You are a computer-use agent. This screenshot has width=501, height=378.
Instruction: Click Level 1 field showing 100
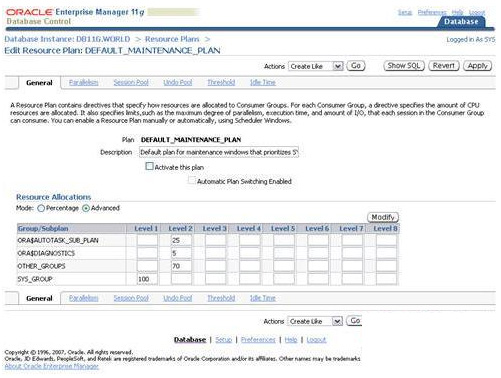[x=147, y=279]
